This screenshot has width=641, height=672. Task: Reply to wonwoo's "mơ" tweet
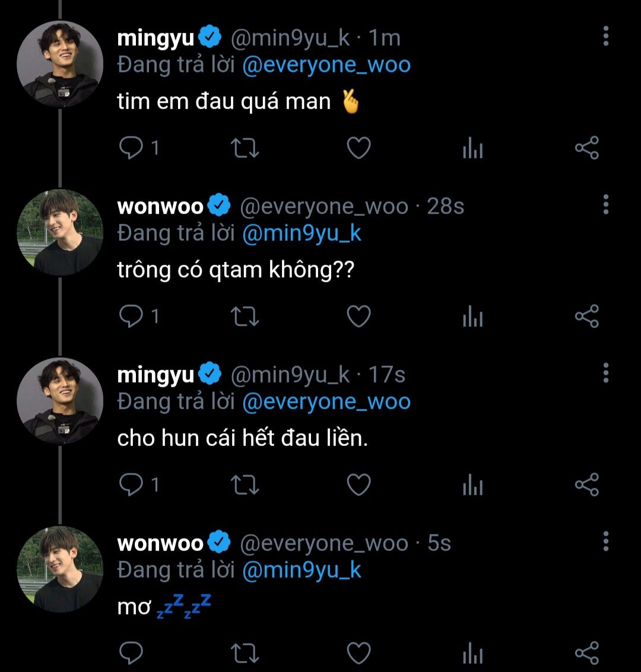coord(130,654)
